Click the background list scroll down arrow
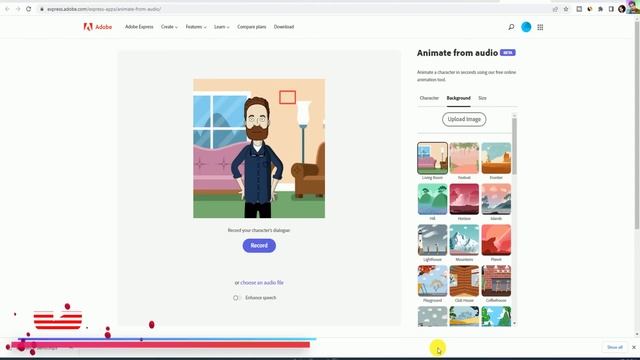 [x=514, y=323]
